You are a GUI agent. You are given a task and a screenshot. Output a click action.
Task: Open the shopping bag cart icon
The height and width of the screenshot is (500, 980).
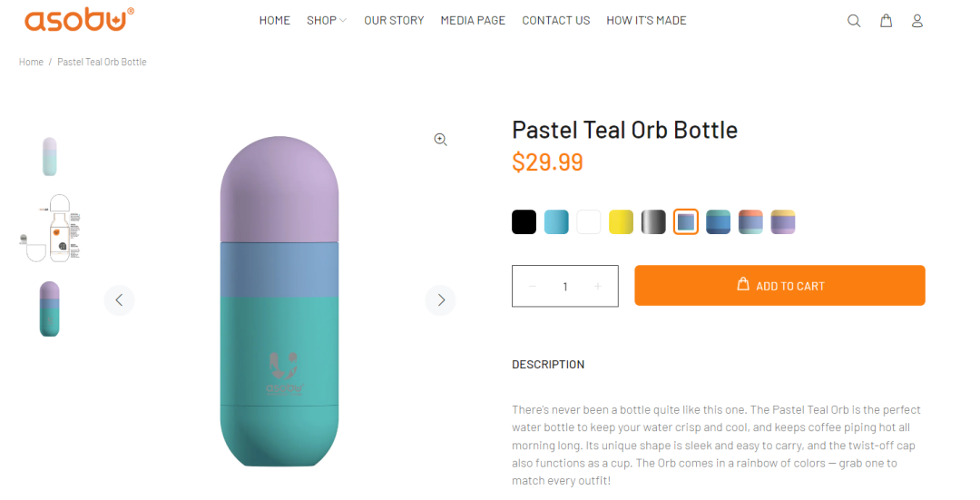tap(886, 21)
